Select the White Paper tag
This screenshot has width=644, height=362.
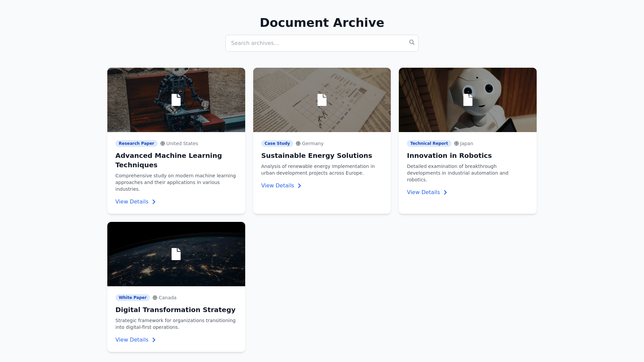coord(132,298)
